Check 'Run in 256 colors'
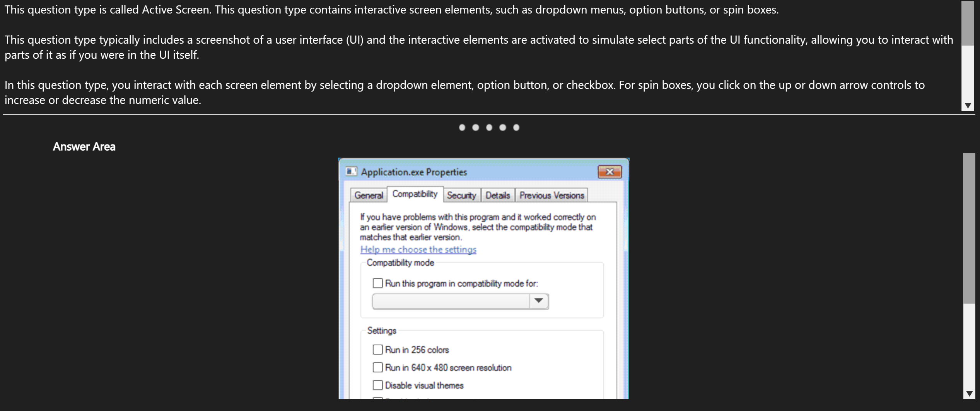 click(377, 350)
